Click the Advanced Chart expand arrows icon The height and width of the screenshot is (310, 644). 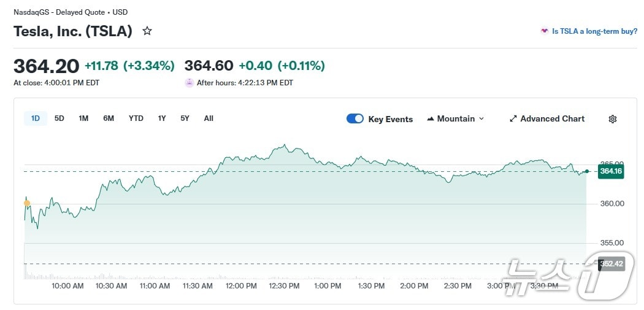tap(513, 119)
